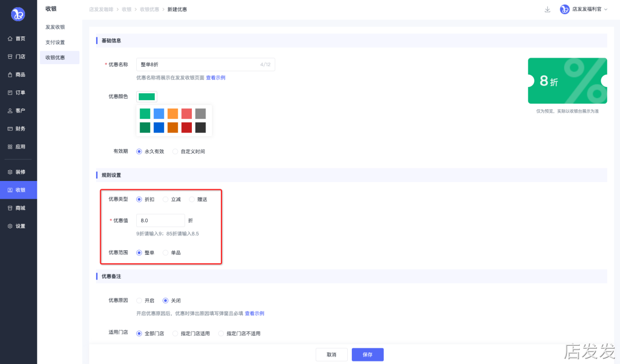Image resolution: width=620 pixels, height=364 pixels.
Task: Select 永久有效 validity option
Action: click(x=139, y=152)
